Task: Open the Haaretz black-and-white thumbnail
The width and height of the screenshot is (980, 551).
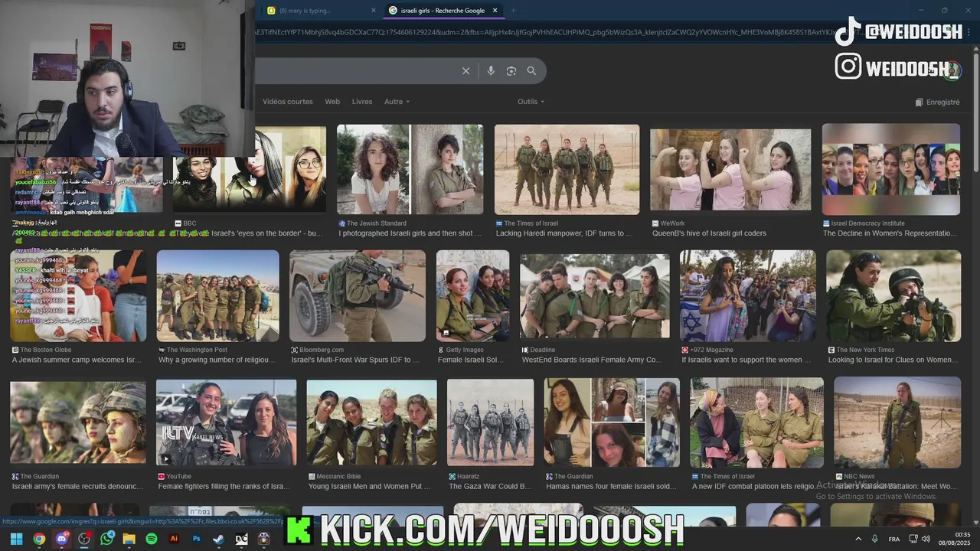Action: (491, 422)
